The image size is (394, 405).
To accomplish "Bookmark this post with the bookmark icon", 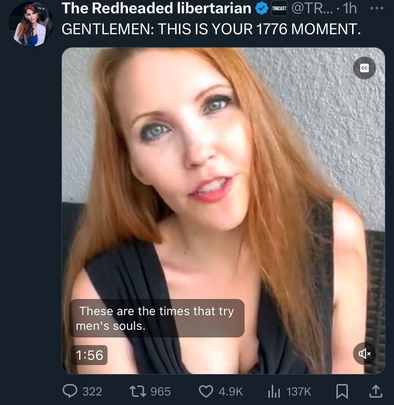I will tap(342, 391).
